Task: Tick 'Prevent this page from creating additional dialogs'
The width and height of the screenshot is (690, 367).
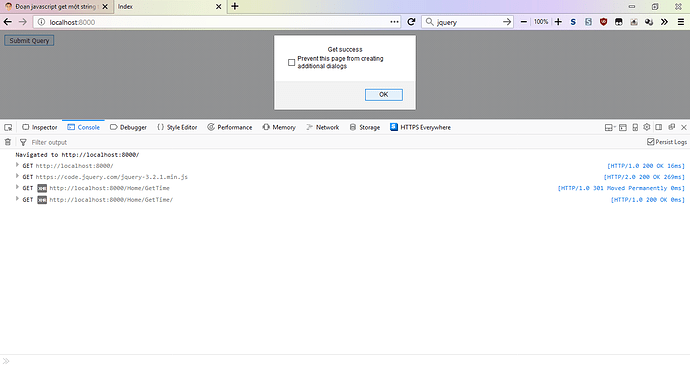Action: click(291, 62)
